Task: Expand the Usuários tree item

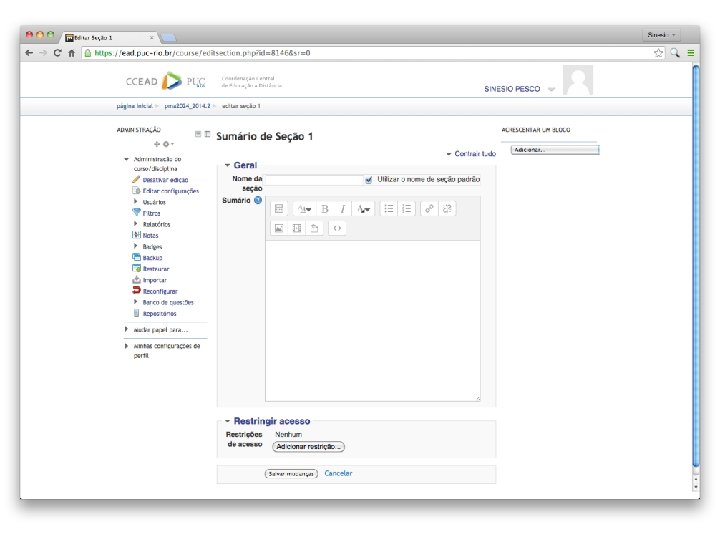Action: click(x=135, y=202)
